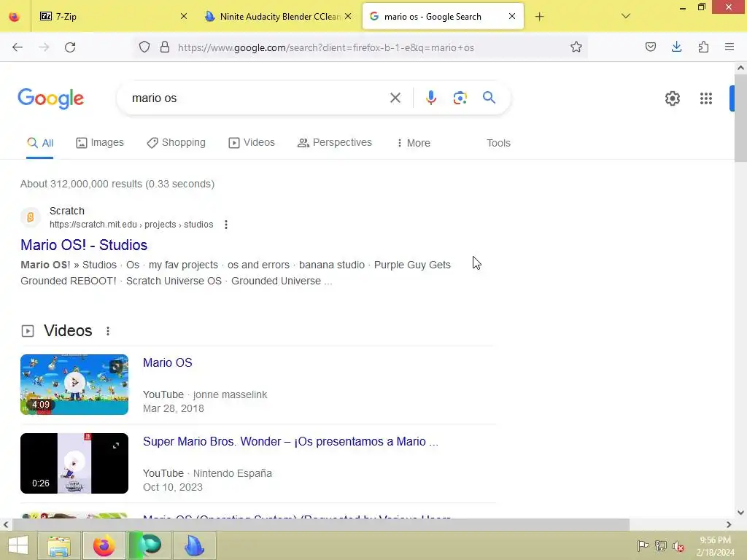Viewport: 747px width, 560px height.
Task: Open the Tools search options
Action: [498, 143]
